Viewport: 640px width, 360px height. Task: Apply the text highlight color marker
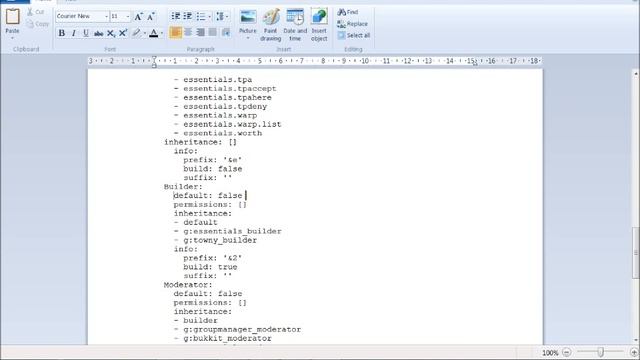pos(136,33)
